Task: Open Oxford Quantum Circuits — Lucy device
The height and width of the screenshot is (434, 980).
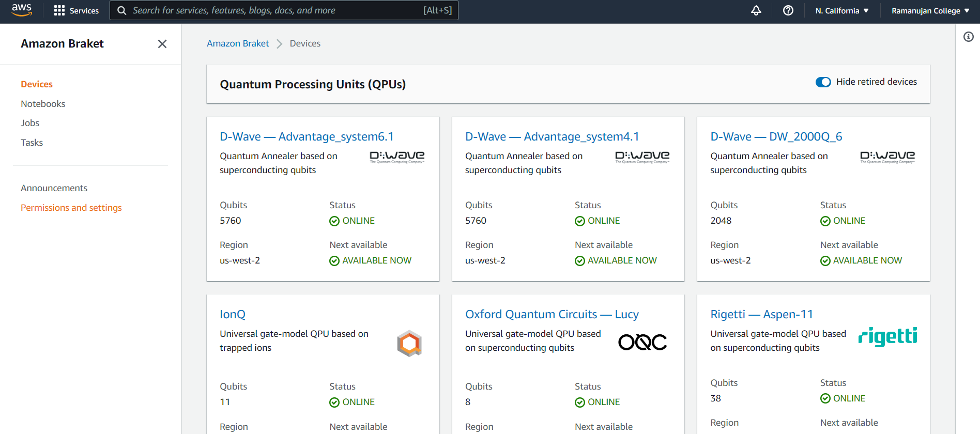Action: [x=552, y=314]
